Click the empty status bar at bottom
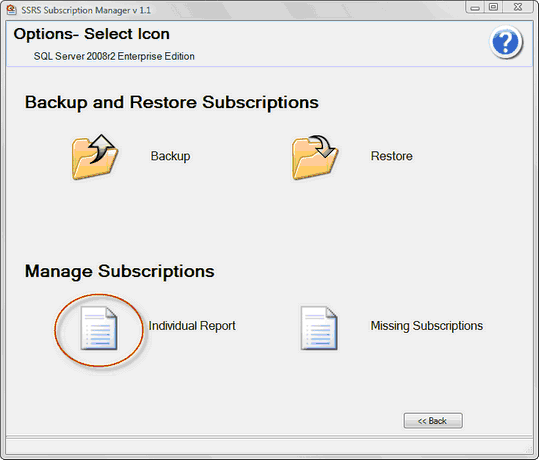The image size is (539, 460). (x=269, y=447)
